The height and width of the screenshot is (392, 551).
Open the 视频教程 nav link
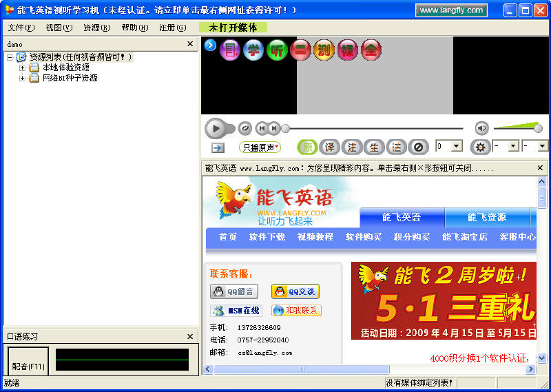315,236
